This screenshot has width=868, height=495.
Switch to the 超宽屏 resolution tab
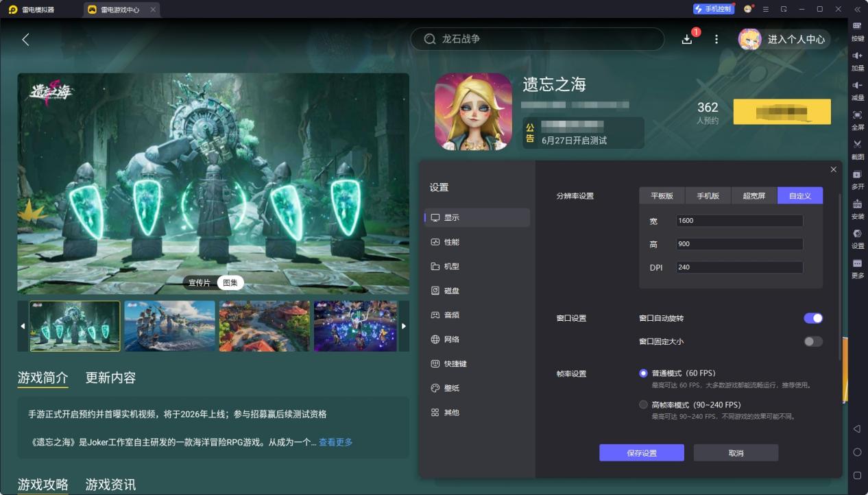pos(754,196)
